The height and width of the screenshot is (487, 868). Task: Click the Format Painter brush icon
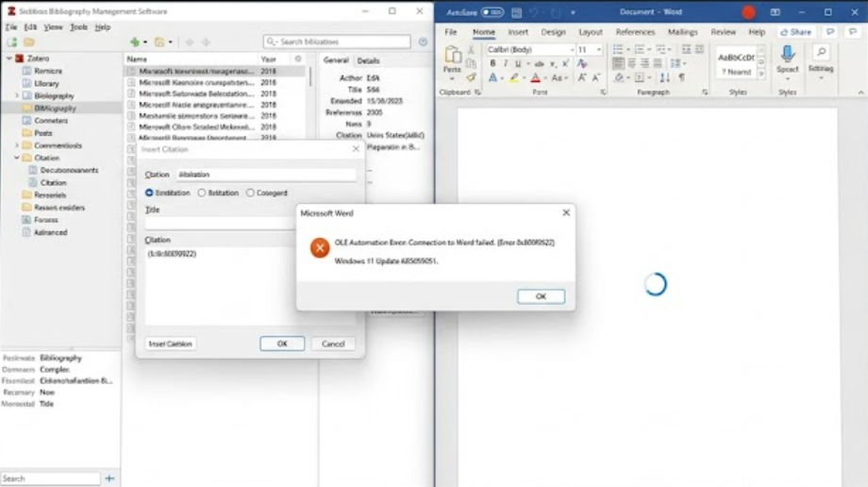(x=471, y=77)
